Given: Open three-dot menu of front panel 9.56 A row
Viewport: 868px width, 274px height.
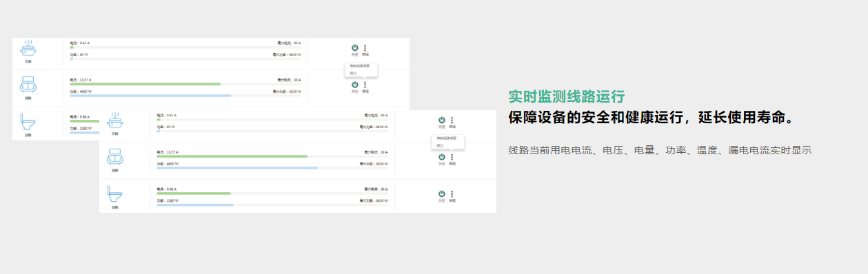Looking at the screenshot, I should coord(452,194).
